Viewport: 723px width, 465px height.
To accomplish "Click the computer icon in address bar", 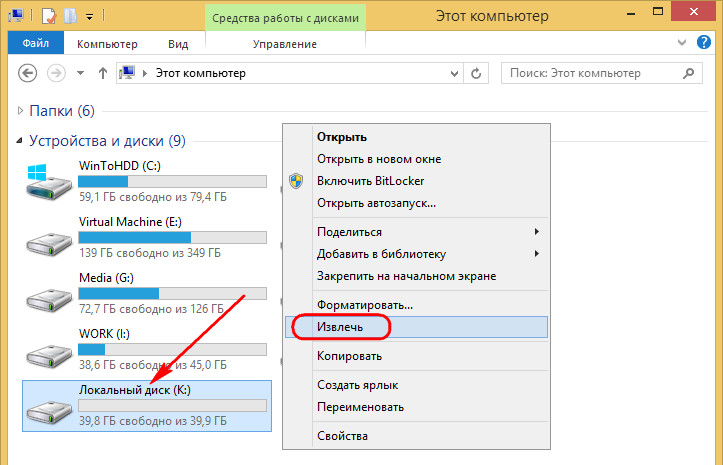I will pyautogui.click(x=127, y=73).
